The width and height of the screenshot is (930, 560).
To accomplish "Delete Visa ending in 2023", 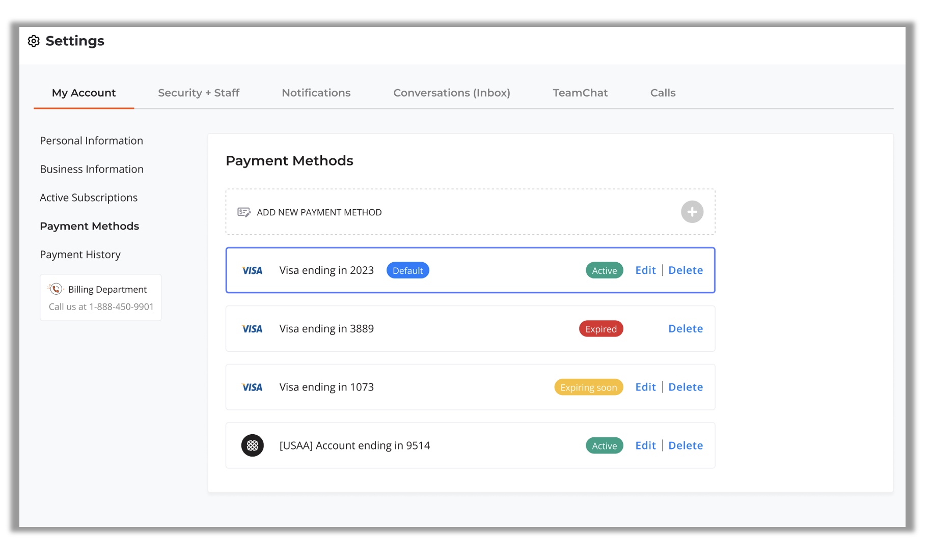I will point(686,270).
